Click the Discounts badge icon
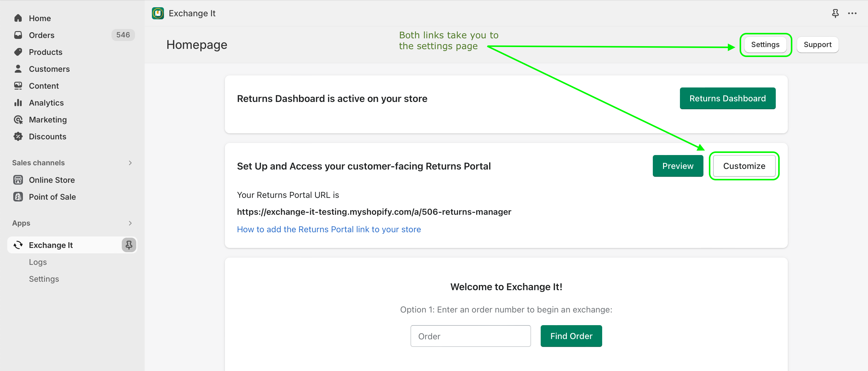Screen dimensions: 868x371 pyautogui.click(x=18, y=136)
